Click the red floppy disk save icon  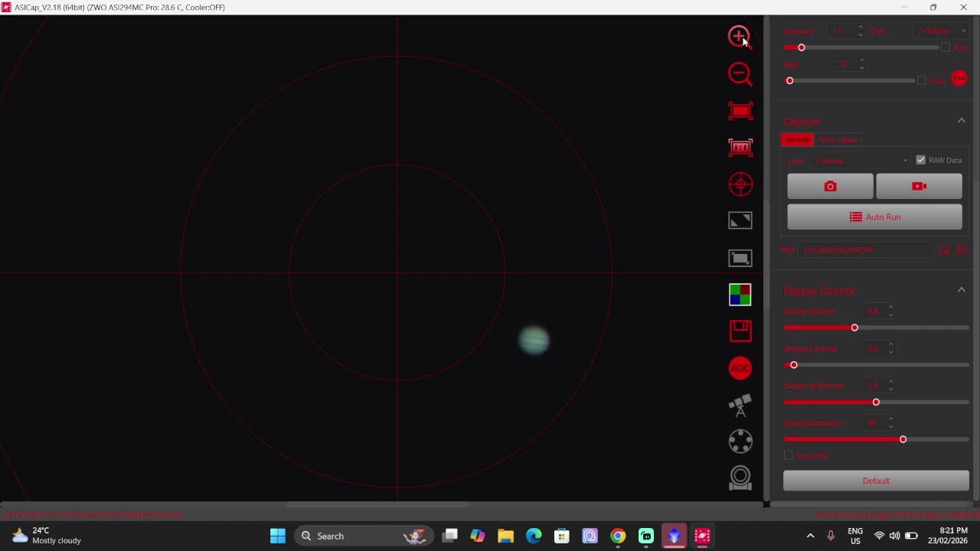pyautogui.click(x=740, y=331)
